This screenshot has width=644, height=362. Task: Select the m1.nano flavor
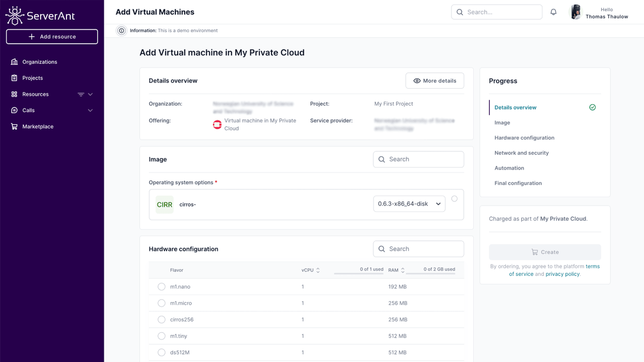[161, 287]
